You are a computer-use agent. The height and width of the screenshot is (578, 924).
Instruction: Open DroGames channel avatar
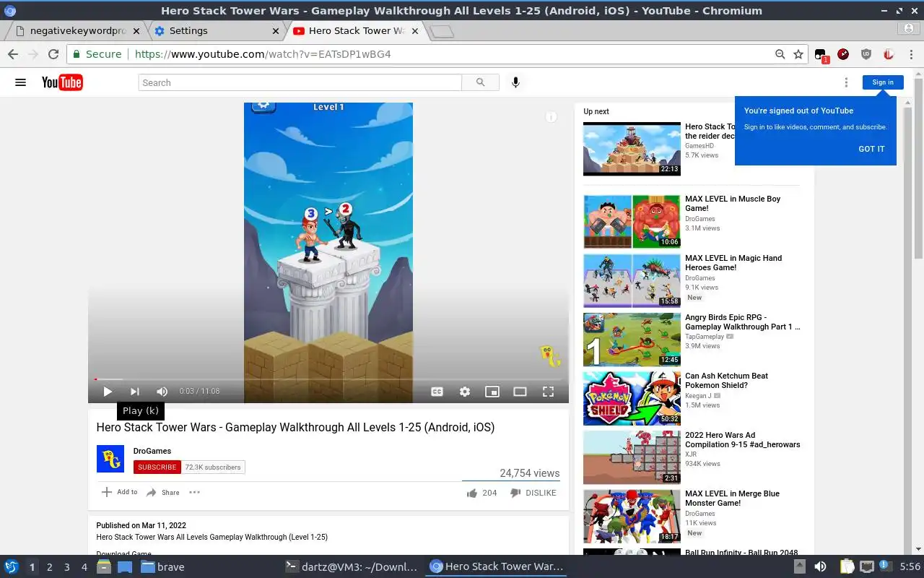pyautogui.click(x=110, y=459)
